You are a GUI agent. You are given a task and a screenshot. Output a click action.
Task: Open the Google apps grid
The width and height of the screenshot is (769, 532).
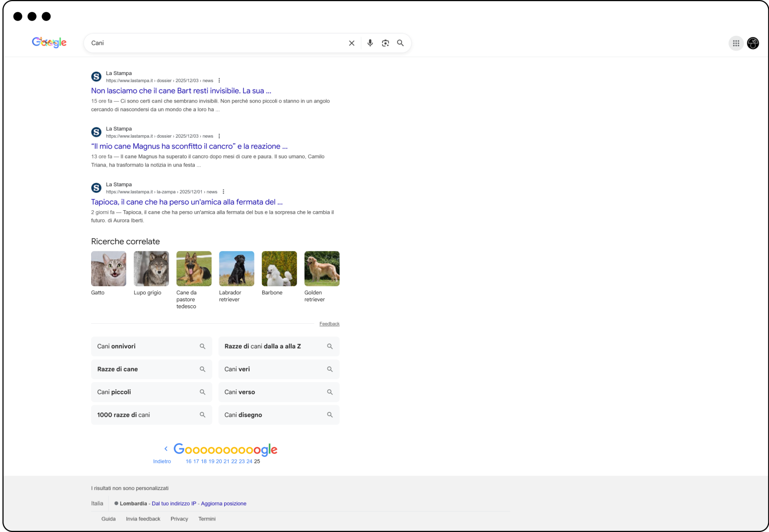(x=736, y=43)
